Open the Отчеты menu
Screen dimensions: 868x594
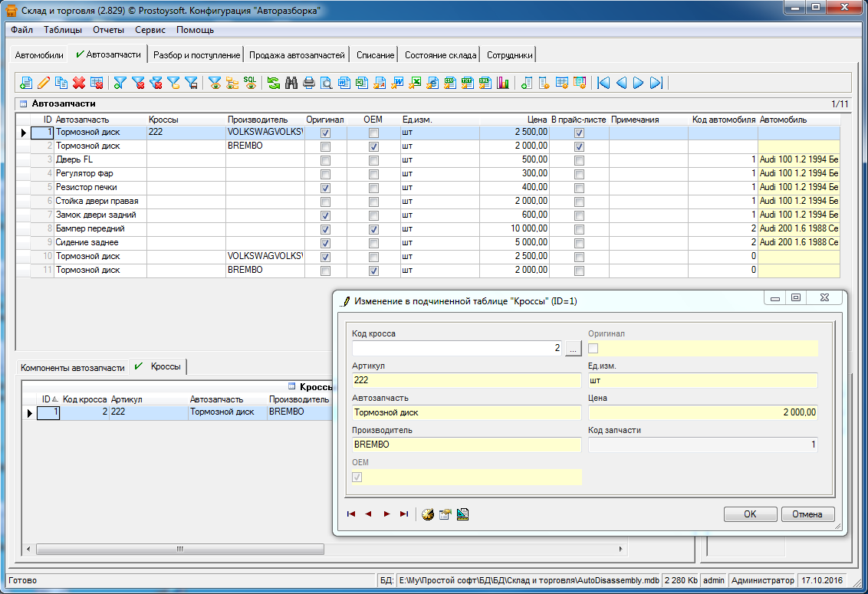point(108,30)
